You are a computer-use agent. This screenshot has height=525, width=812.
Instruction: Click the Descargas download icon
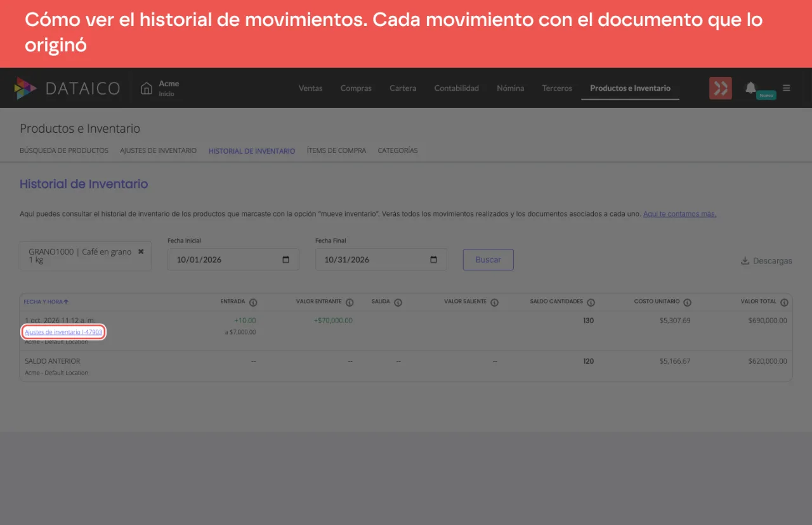tap(745, 260)
